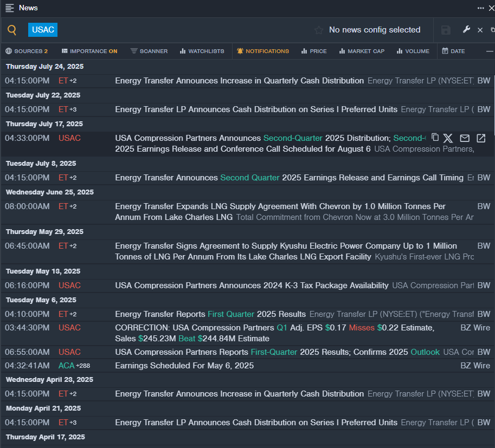This screenshot has height=448, width=495.
Task: Click BZ Wire source on CORRECTION row
Action: click(x=475, y=328)
